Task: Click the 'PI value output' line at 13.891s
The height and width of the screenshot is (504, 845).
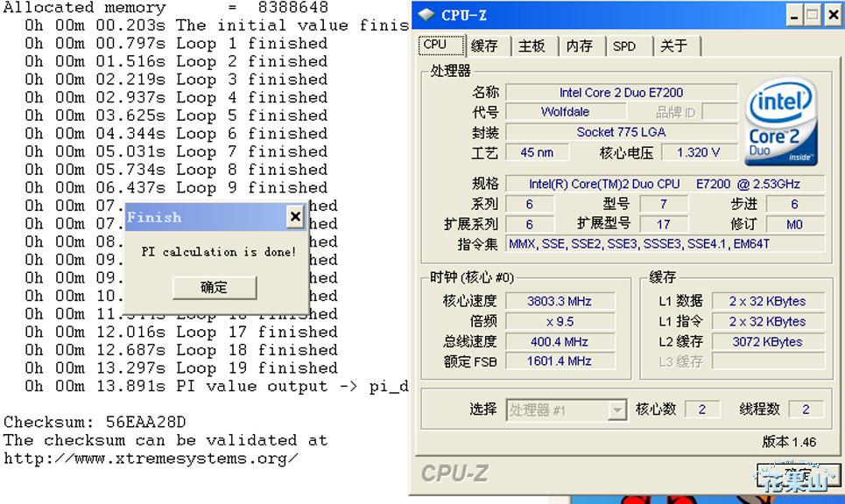Action: [216, 386]
